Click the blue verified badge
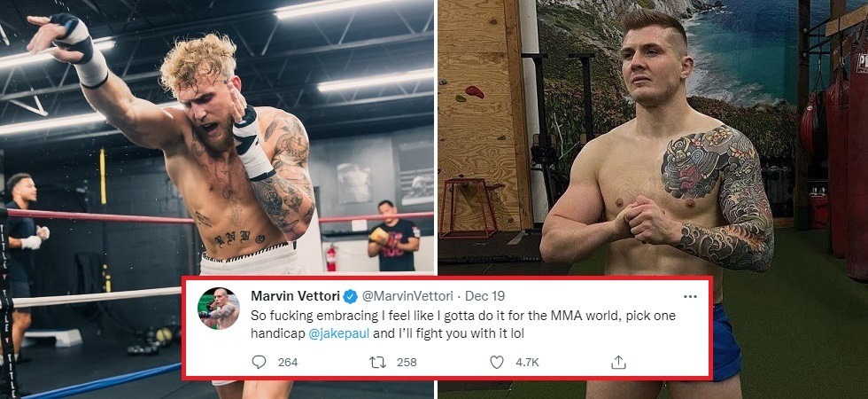 click(x=350, y=296)
